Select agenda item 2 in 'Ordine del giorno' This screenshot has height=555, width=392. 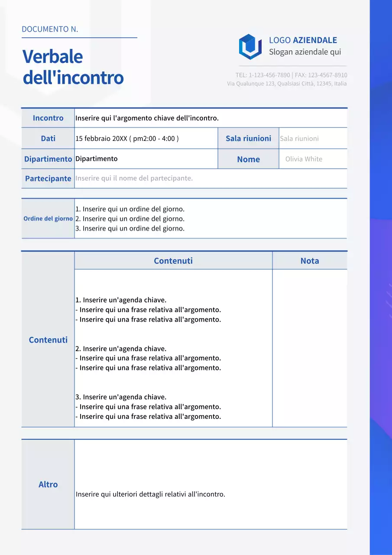(130, 219)
